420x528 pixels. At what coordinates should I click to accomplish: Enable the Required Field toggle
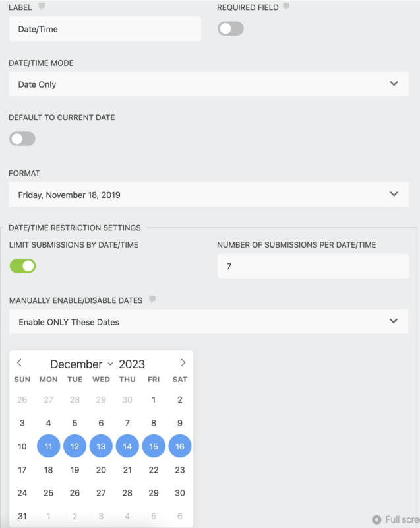230,28
